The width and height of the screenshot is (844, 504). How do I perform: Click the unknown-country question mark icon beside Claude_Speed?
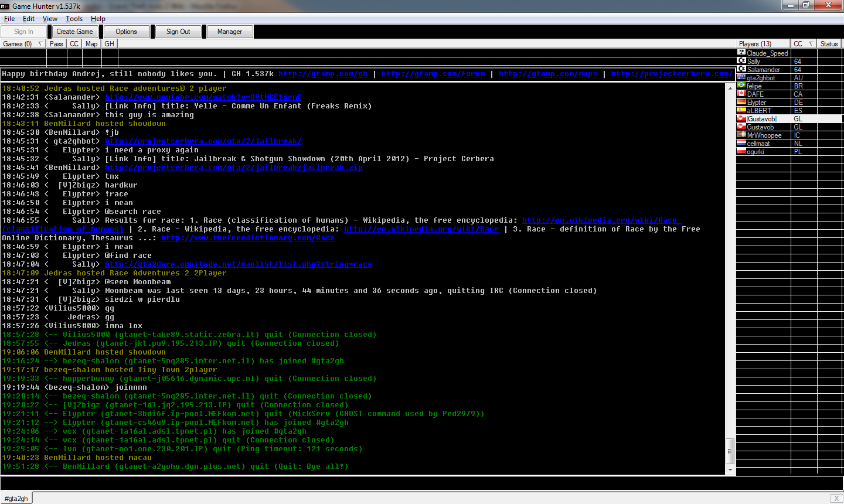pyautogui.click(x=741, y=52)
